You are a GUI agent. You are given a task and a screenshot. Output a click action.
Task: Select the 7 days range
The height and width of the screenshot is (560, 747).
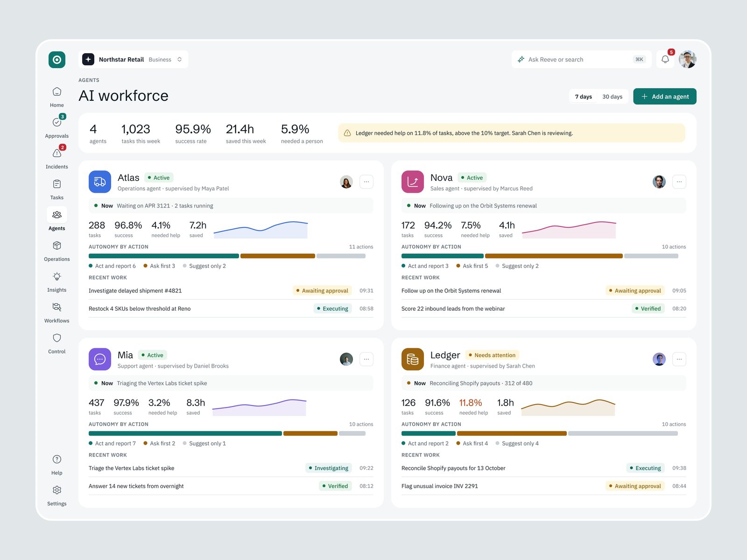584,97
